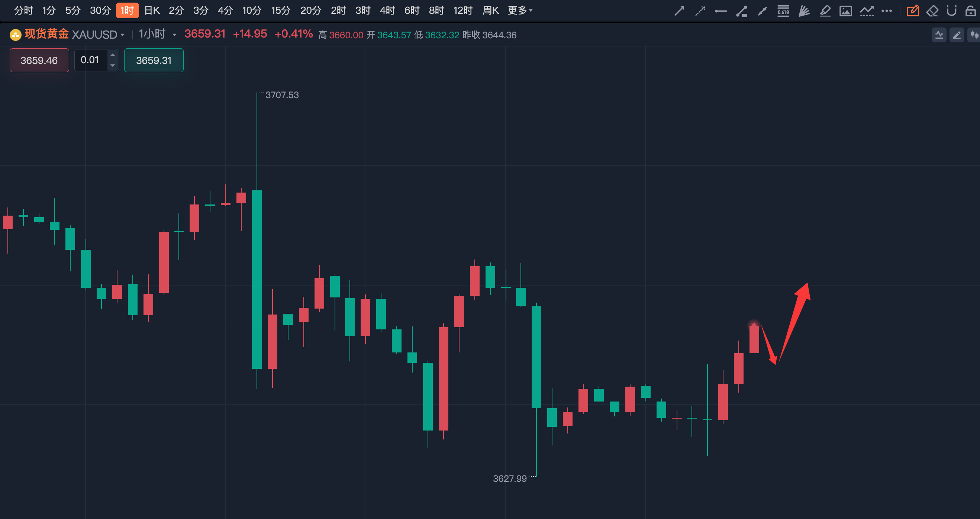Pick the Gann fan line tool
980x519 pixels.
point(804,11)
